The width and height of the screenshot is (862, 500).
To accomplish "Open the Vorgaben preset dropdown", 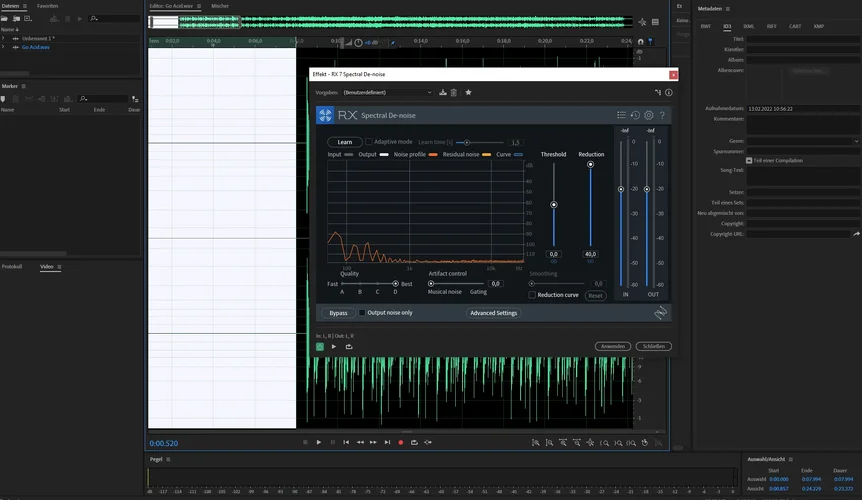I will pyautogui.click(x=387, y=92).
